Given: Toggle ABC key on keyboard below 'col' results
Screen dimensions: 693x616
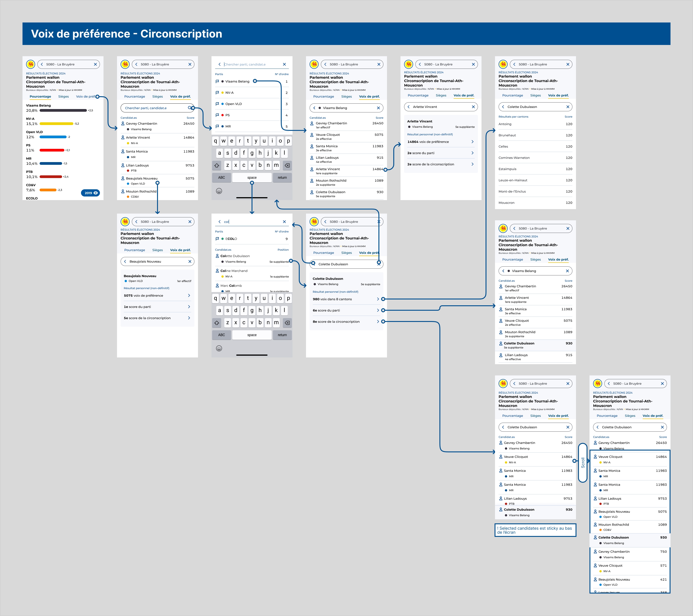Looking at the screenshot, I should point(221,335).
